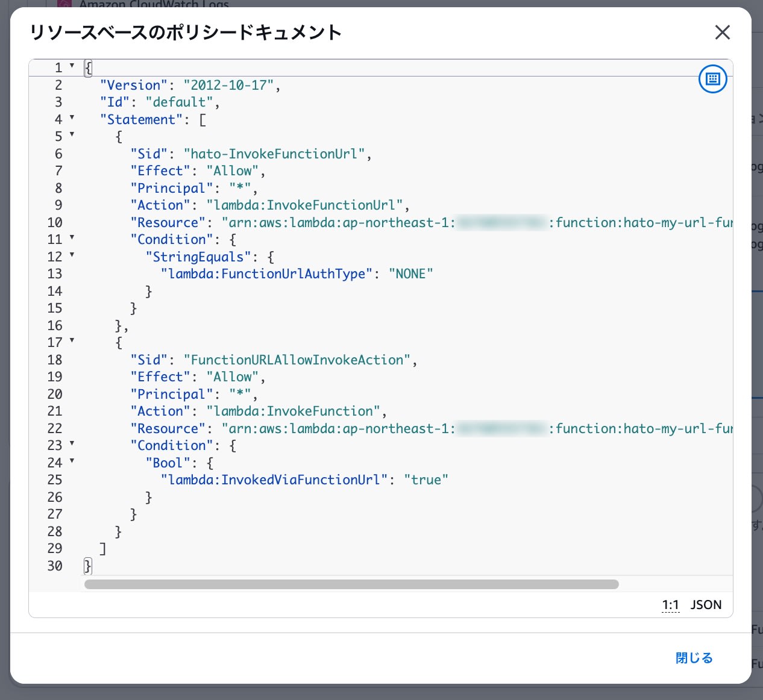
Task: Collapse the Statement array at line 4
Action: coord(72,119)
